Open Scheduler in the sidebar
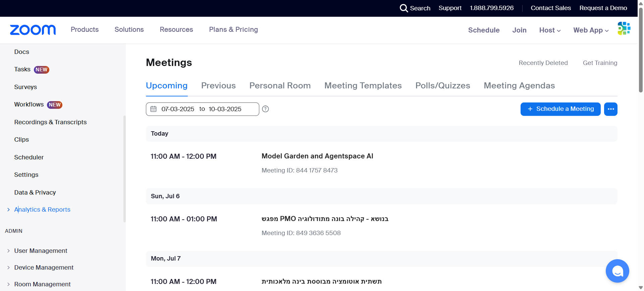The image size is (644, 291). 29,157
